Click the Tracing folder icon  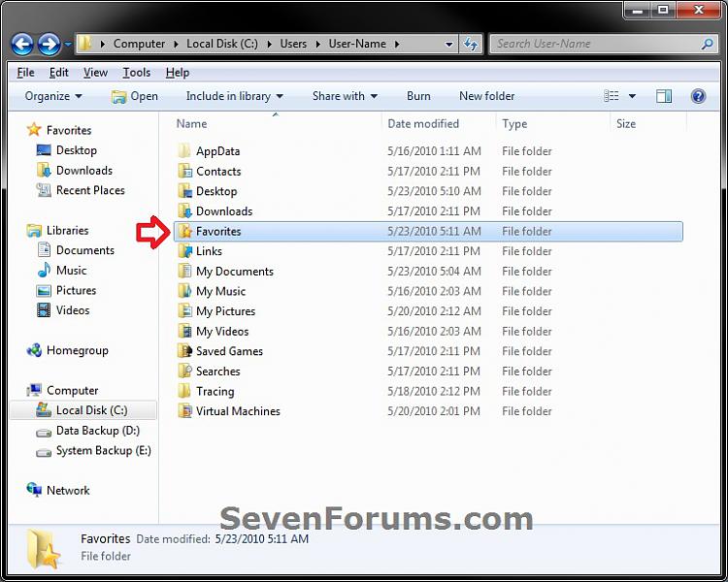[x=184, y=391]
